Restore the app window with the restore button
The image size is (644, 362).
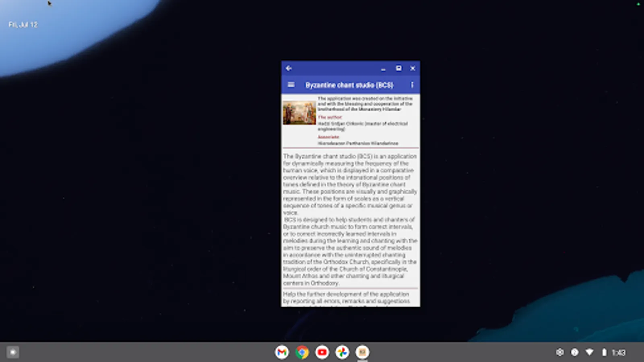tap(399, 68)
